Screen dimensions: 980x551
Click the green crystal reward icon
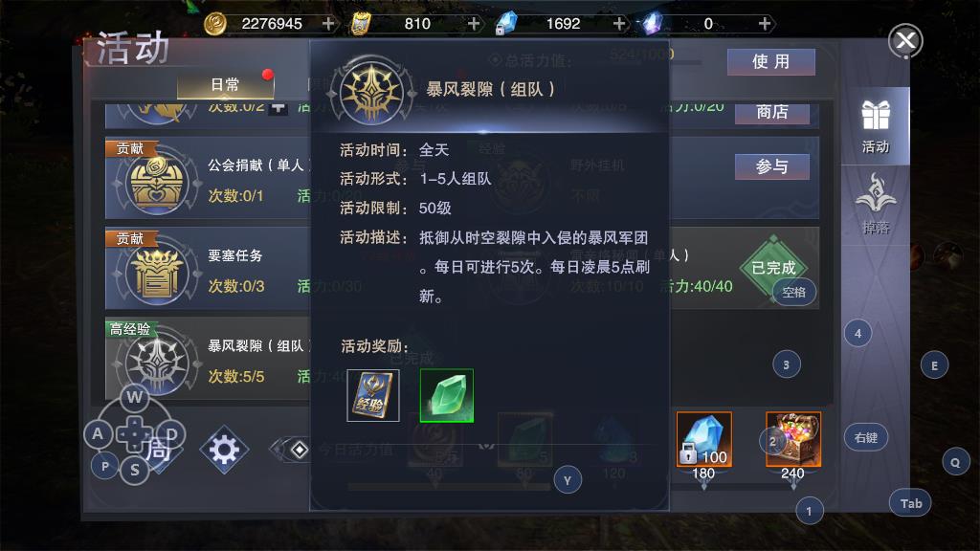447,395
